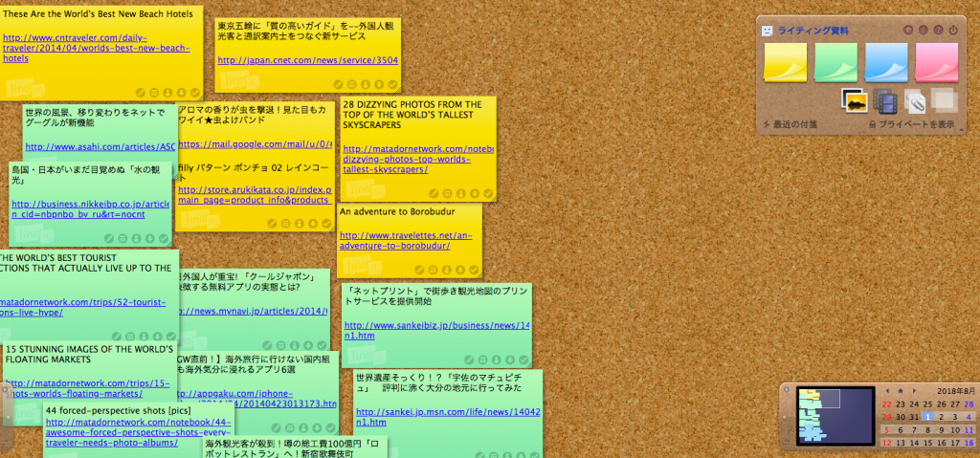Create a new blue sticky note
980x458 pixels.
click(x=885, y=62)
